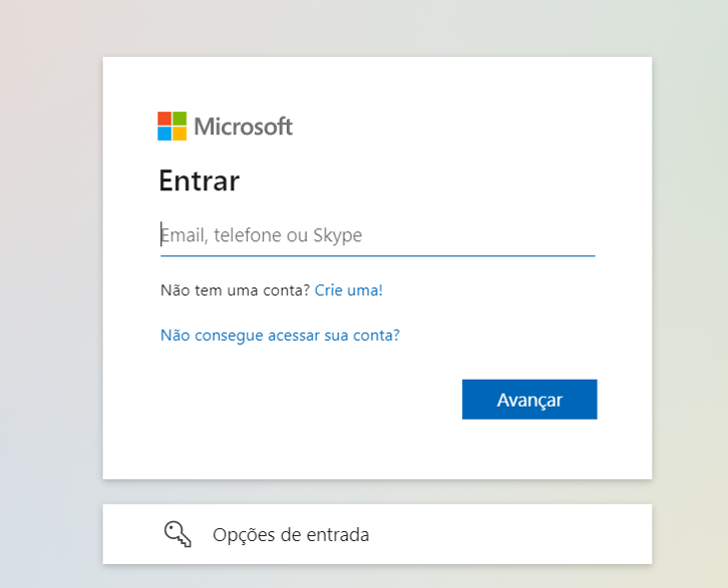The width and height of the screenshot is (728, 588).
Task: Click the Entrar heading
Action: (199, 181)
